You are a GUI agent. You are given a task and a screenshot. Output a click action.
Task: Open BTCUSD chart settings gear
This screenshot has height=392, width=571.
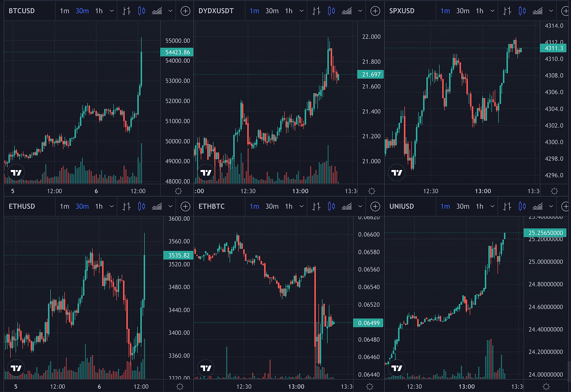[178, 191]
